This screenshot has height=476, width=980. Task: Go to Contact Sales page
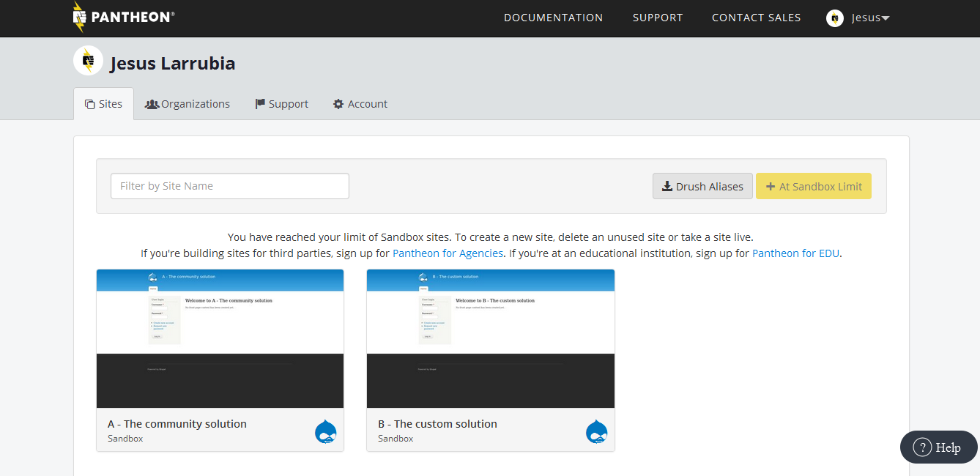pyautogui.click(x=756, y=18)
